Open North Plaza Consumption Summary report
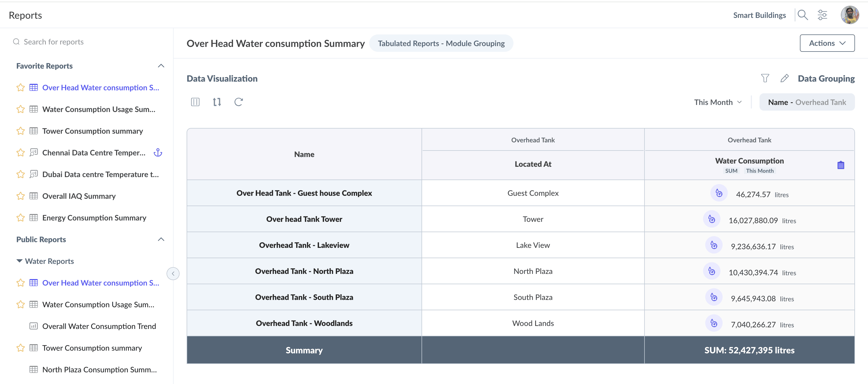This screenshot has height=384, width=868. [99, 370]
